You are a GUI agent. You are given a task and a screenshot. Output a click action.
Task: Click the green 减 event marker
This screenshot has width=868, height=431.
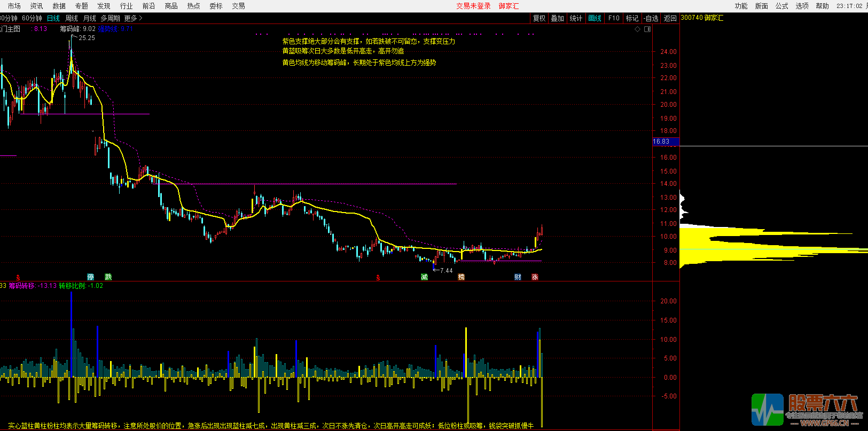click(x=424, y=277)
